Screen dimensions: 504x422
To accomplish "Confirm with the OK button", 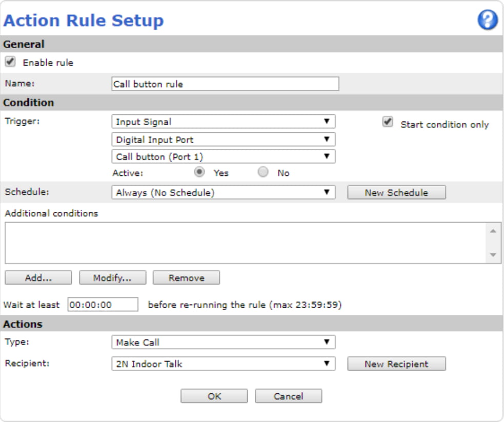I will pos(214,396).
